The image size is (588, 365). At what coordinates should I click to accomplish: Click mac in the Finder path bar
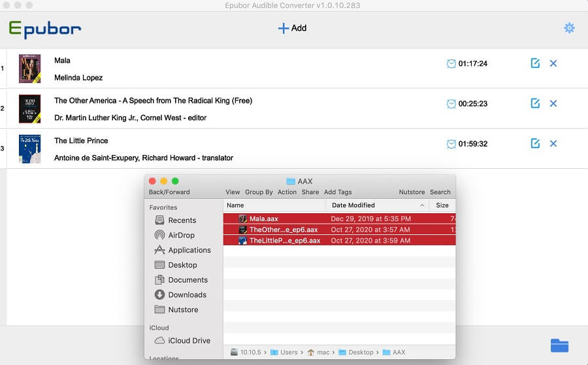click(x=318, y=352)
